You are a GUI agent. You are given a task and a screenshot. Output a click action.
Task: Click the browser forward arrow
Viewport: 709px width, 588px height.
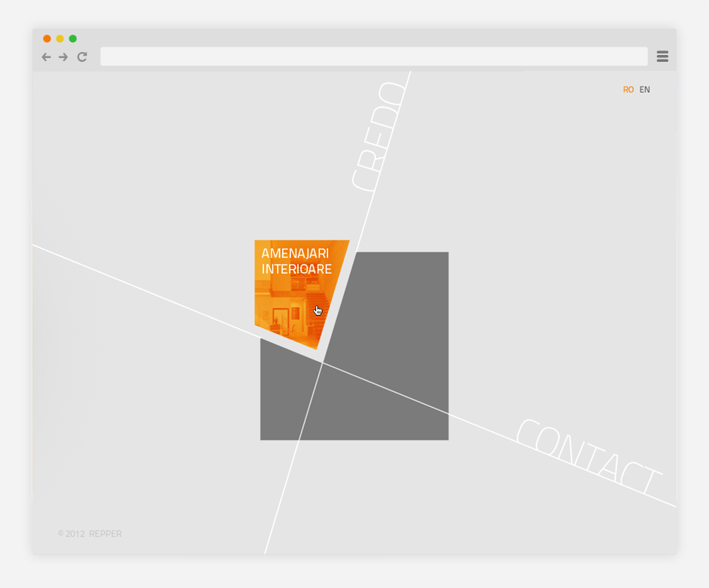(63, 57)
